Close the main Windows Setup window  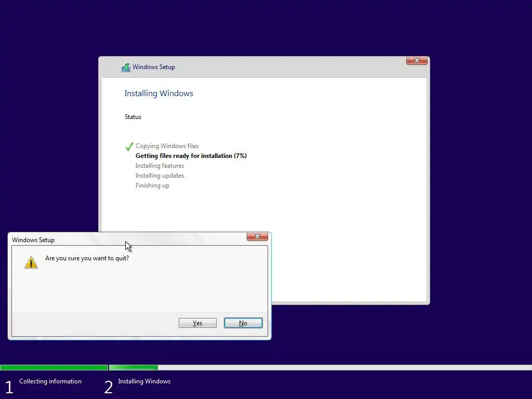click(417, 60)
